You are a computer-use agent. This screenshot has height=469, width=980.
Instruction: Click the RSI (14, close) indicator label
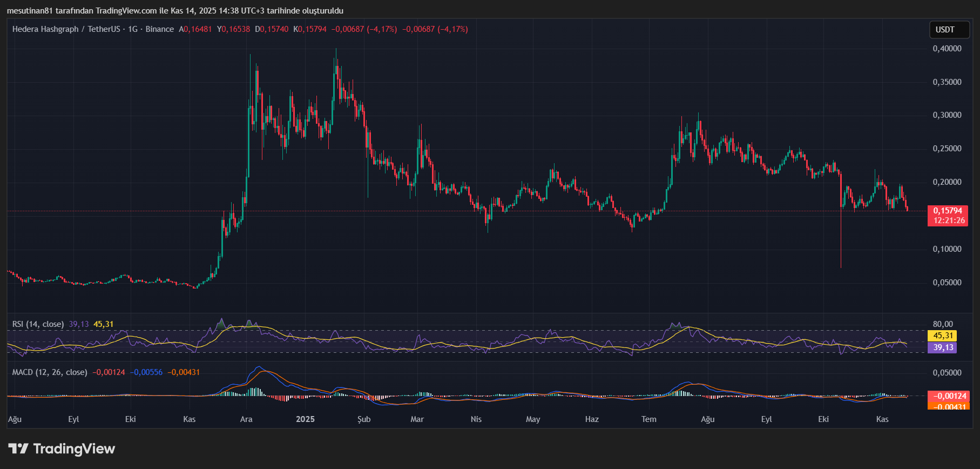(38, 324)
